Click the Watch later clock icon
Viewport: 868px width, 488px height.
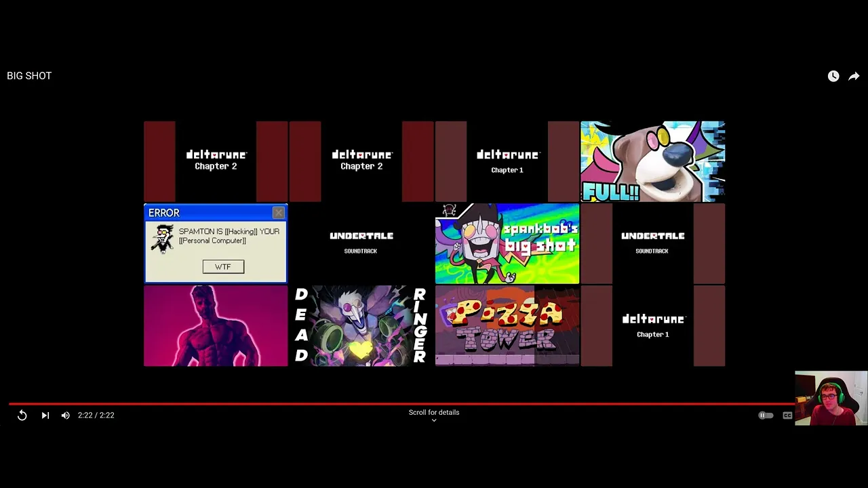[x=833, y=77]
